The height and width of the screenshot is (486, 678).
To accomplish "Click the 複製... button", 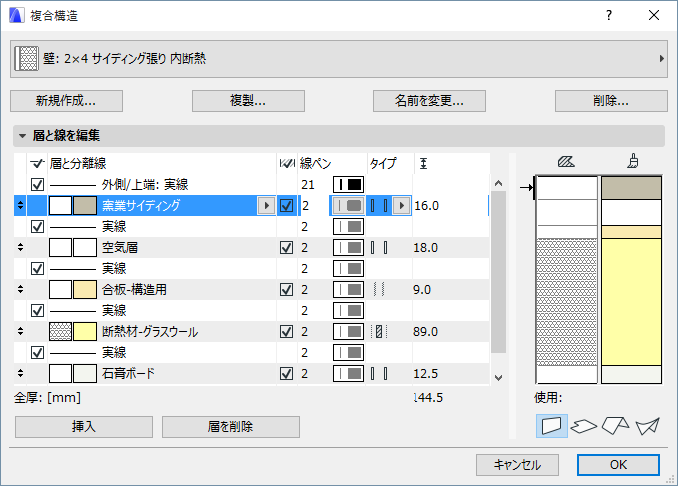I will click(248, 101).
